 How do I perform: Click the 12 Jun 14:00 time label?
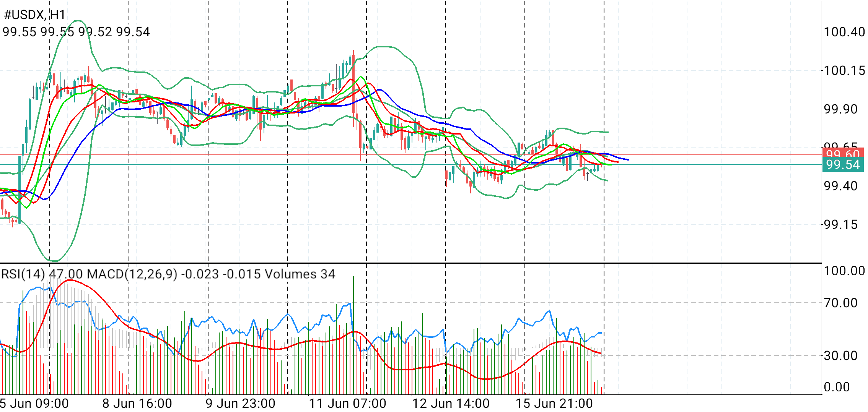[x=451, y=404]
